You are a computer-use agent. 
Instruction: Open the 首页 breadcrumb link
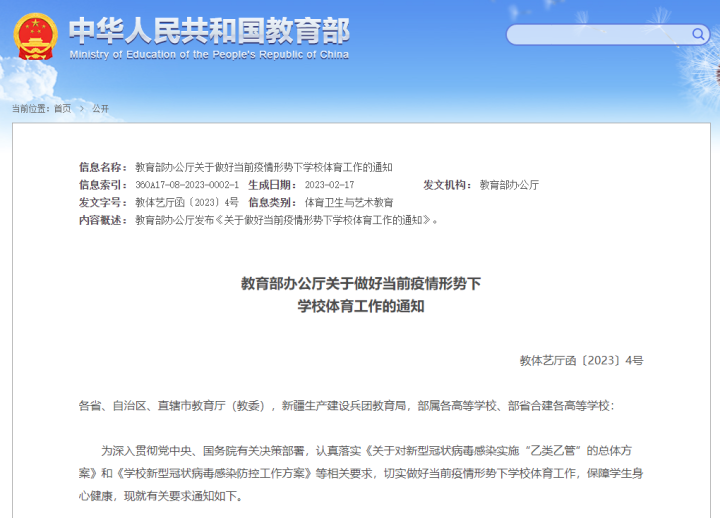tap(62, 108)
